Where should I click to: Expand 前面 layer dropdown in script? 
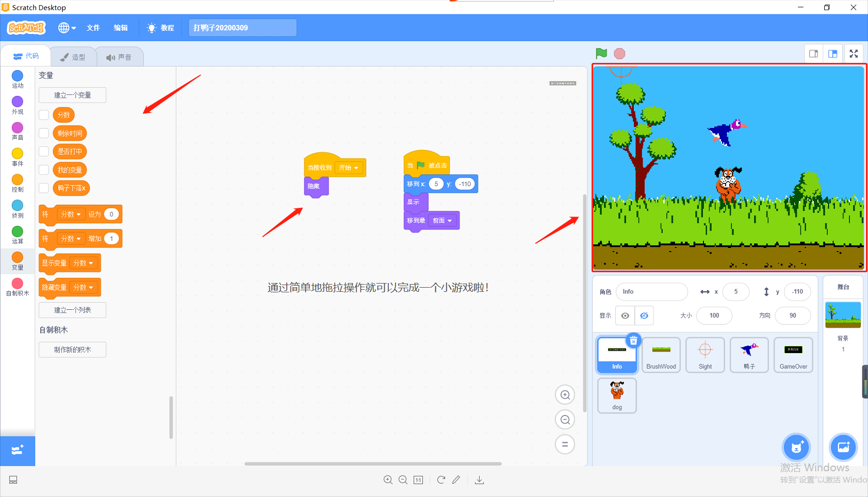(x=443, y=221)
